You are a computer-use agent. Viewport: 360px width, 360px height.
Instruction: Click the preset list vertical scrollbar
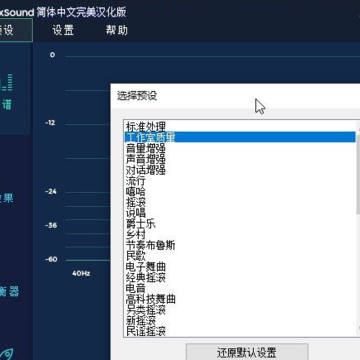(x=358, y=228)
